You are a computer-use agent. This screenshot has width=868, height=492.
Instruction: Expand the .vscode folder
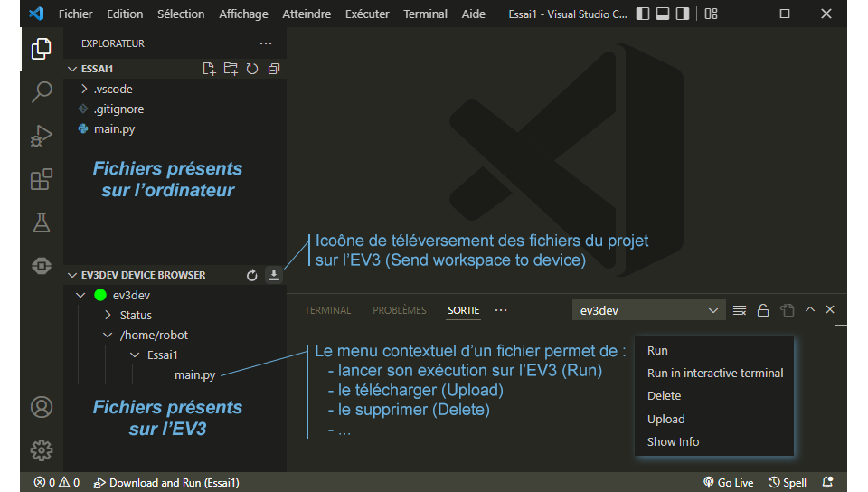pos(84,89)
